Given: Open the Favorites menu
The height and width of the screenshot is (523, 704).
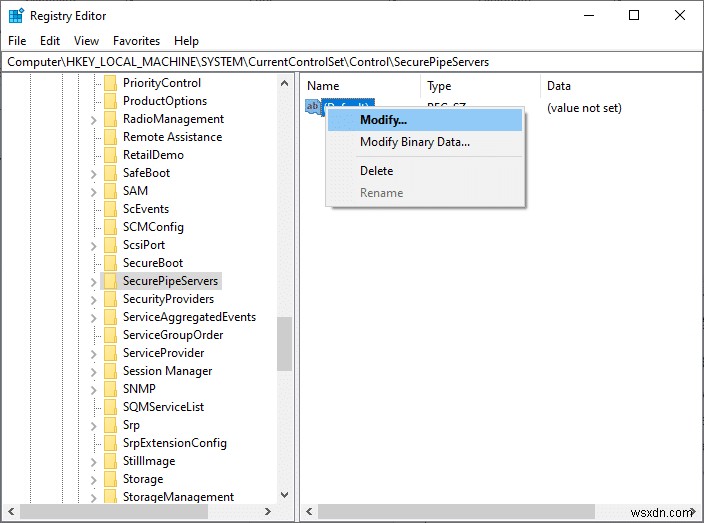Looking at the screenshot, I should tap(136, 41).
